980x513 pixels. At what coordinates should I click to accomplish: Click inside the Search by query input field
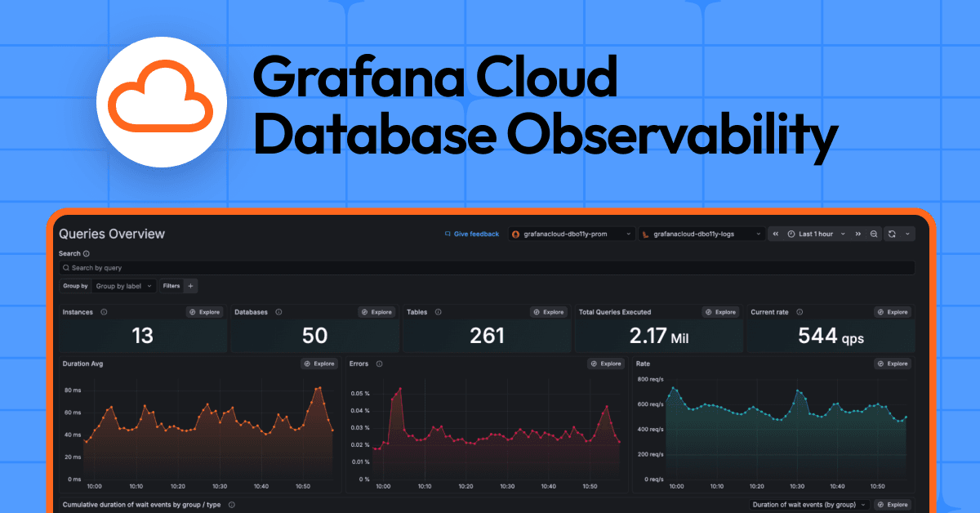point(245,268)
